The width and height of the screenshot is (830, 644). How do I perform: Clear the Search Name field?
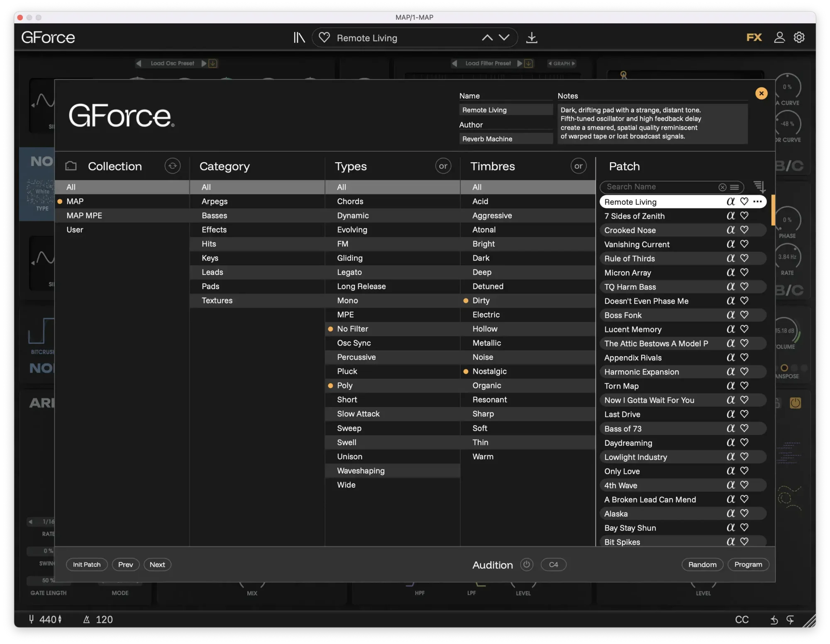[723, 187]
